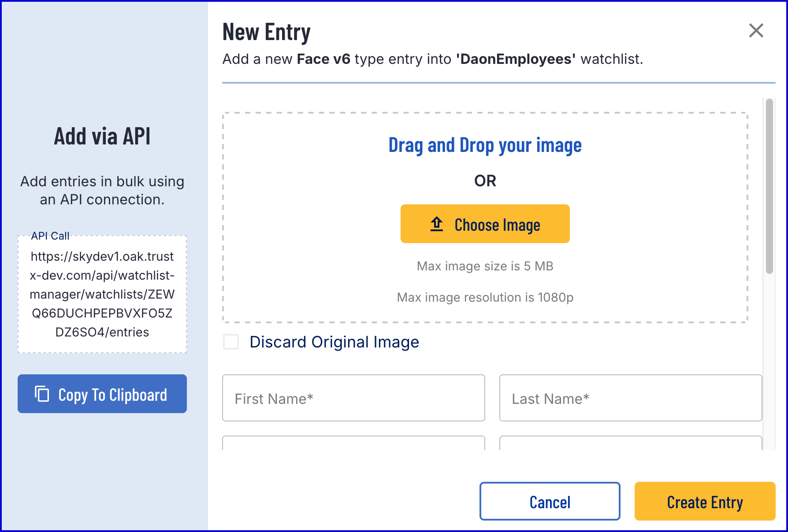Image resolution: width=788 pixels, height=532 pixels.
Task: Focus the First Name input field
Action: pyautogui.click(x=353, y=398)
